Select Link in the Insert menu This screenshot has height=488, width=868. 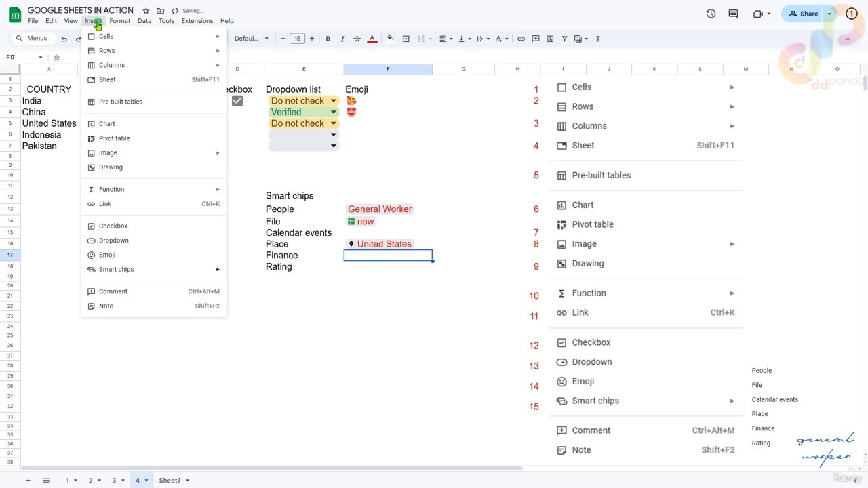[154, 204]
